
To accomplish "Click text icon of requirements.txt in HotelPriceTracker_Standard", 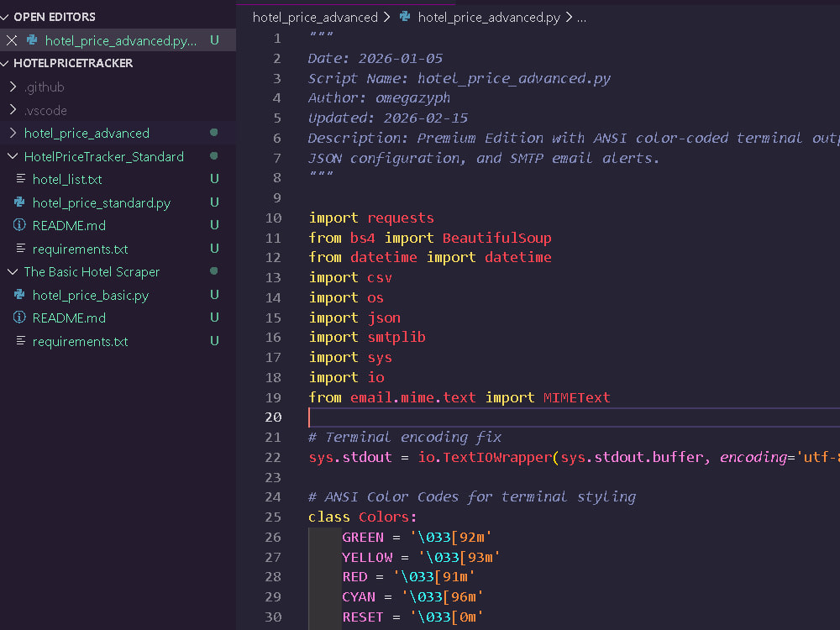I will 20,248.
